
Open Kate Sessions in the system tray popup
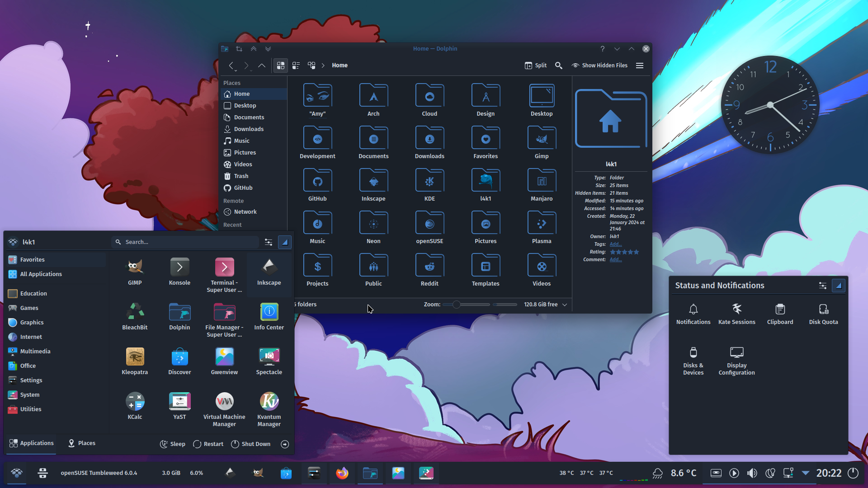click(x=737, y=314)
